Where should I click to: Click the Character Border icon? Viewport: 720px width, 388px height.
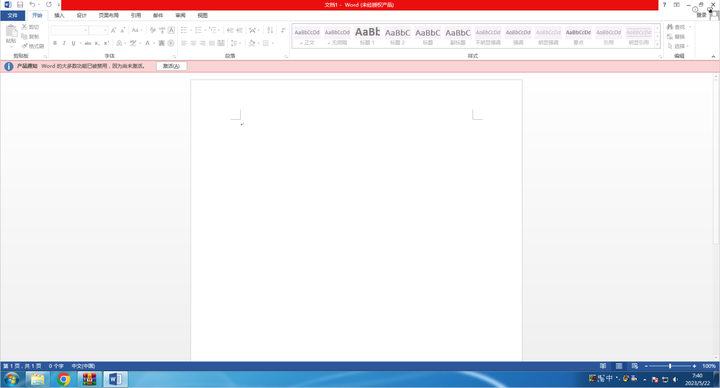171,30
